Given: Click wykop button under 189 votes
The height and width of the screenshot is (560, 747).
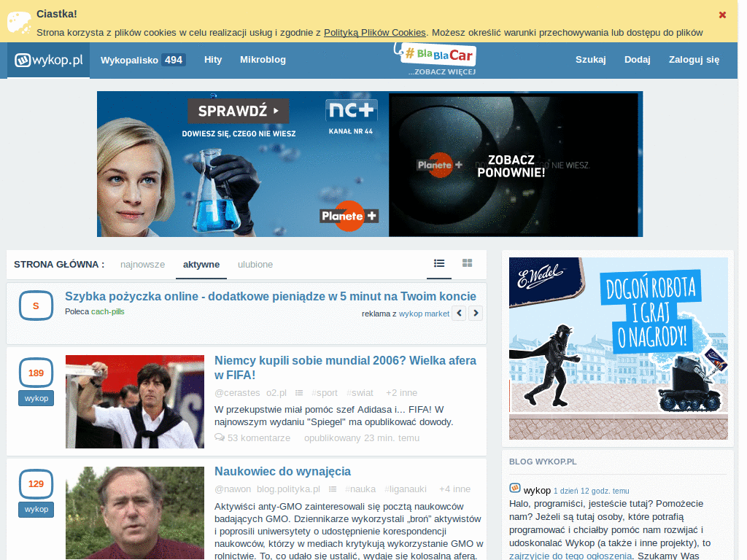Looking at the screenshot, I should click(x=36, y=398).
